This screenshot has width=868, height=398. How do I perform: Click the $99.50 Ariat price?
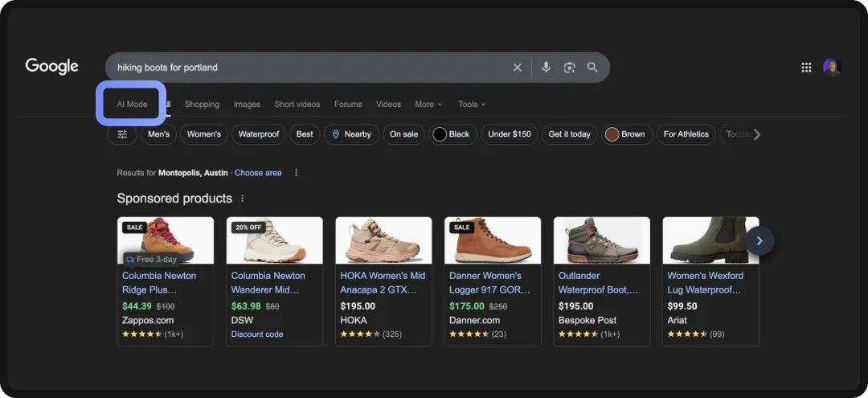[x=682, y=306]
